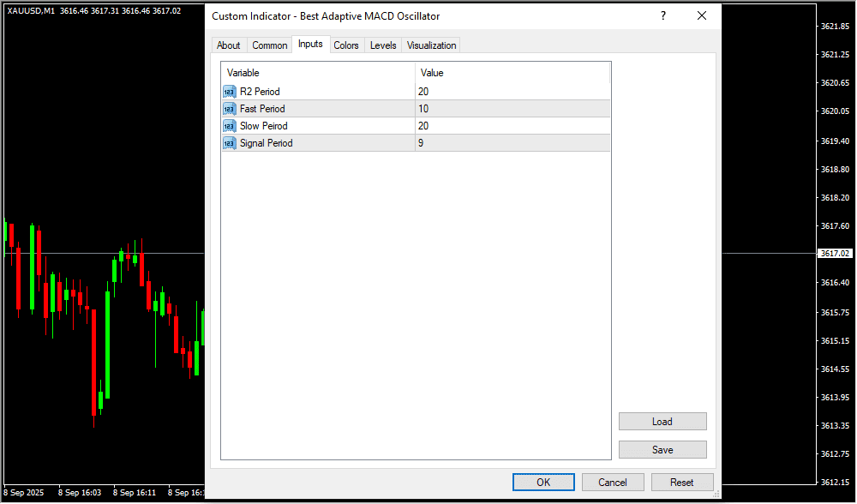This screenshot has width=857, height=504.
Task: Go to the Colors tab
Action: click(x=346, y=45)
